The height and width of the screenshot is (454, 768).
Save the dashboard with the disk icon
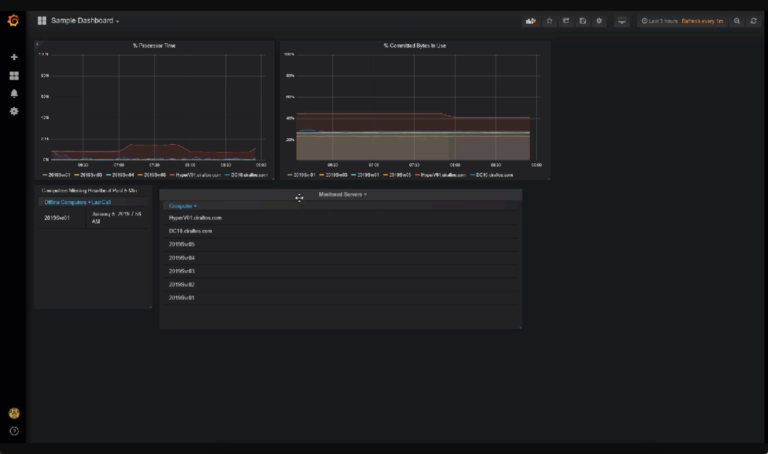[x=583, y=20]
